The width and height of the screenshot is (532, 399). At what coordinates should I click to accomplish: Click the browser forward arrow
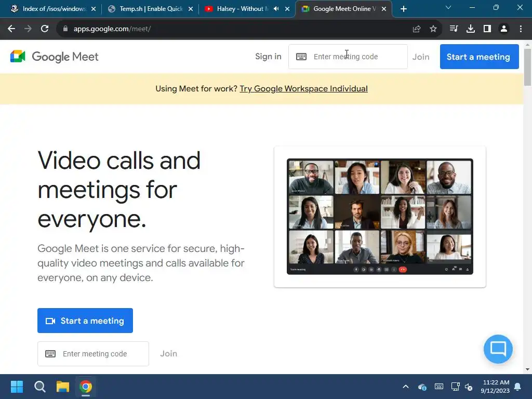point(28,29)
